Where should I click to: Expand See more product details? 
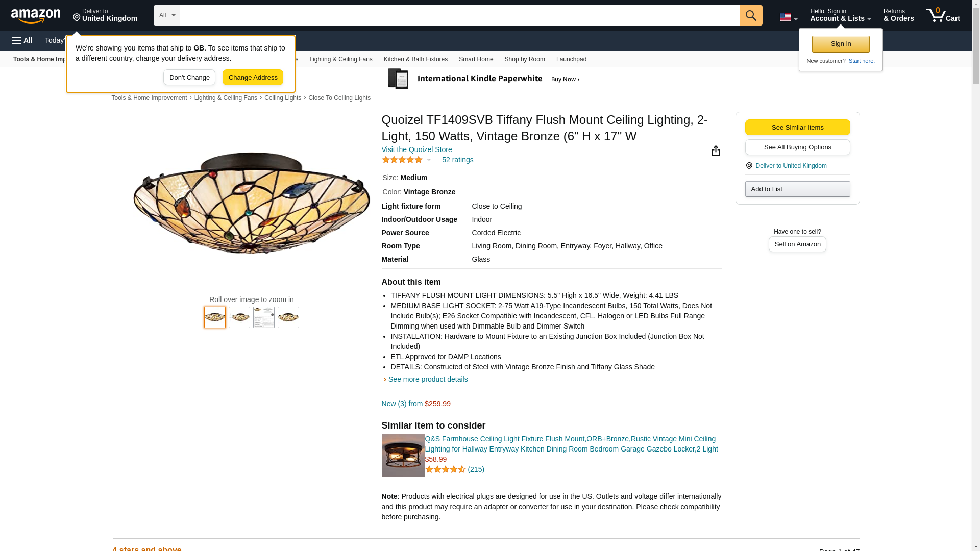coord(428,379)
